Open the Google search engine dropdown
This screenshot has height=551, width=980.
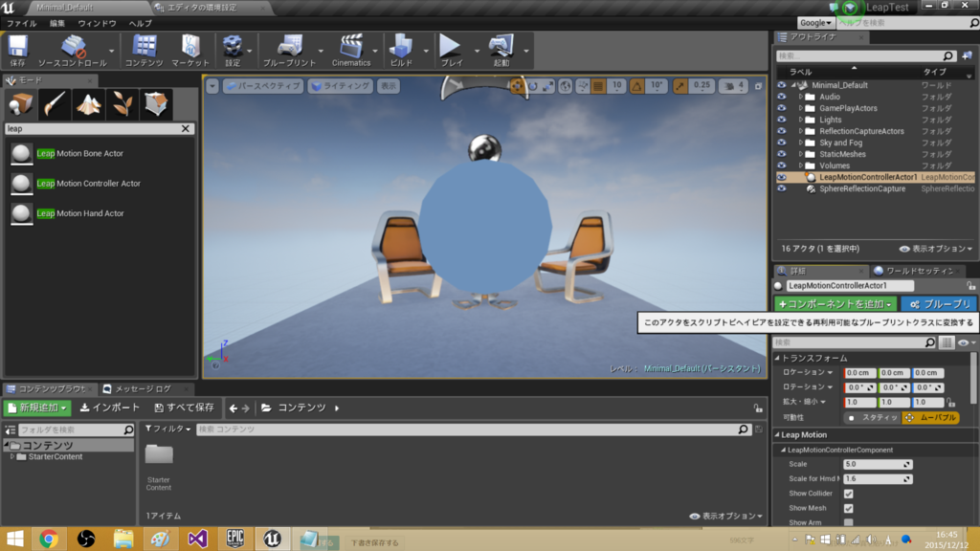click(815, 23)
